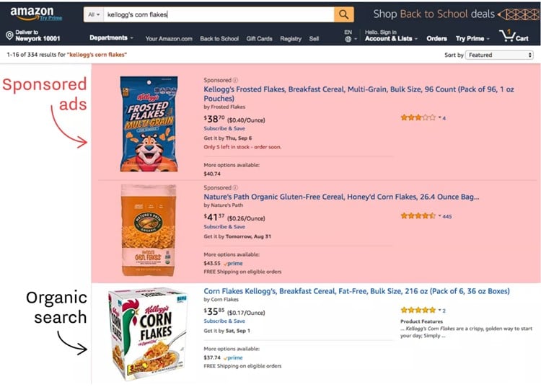This screenshot has width=541, height=392.
Task: Open the Try Prime menu
Action: [472, 39]
